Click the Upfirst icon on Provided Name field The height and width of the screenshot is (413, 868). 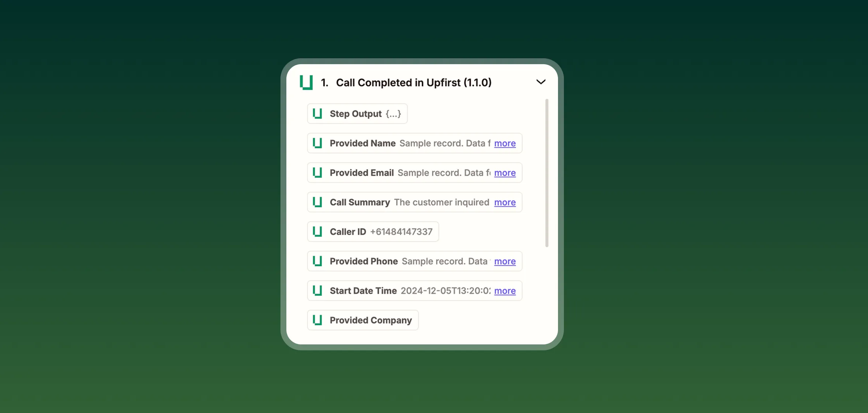tap(318, 143)
